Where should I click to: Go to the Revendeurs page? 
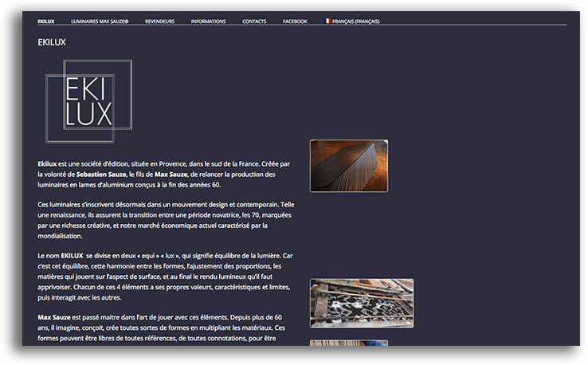(x=159, y=22)
